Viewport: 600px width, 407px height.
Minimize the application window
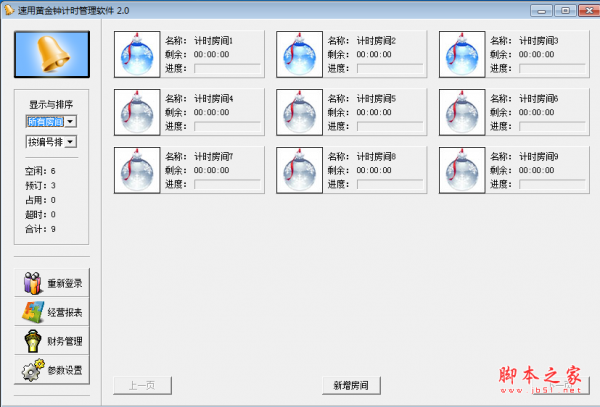[x=541, y=10]
